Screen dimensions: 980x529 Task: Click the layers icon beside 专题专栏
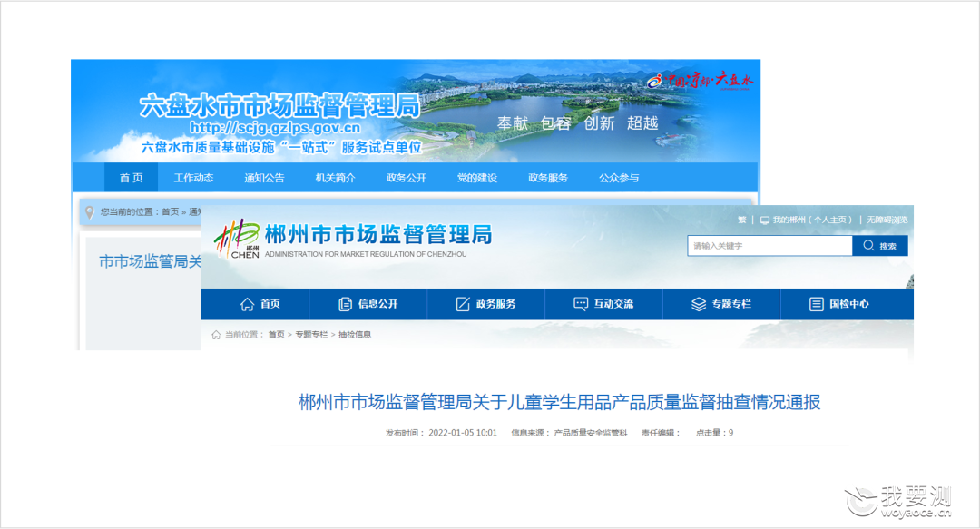coord(699,304)
